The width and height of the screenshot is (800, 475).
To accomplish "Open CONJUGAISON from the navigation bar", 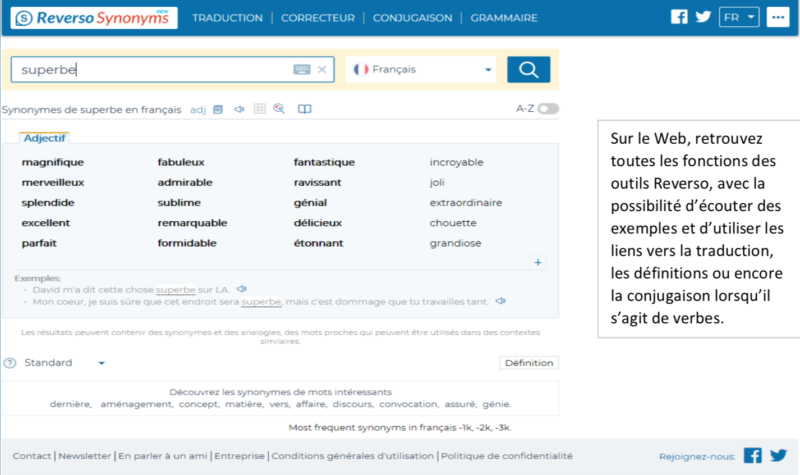I will click(x=412, y=18).
